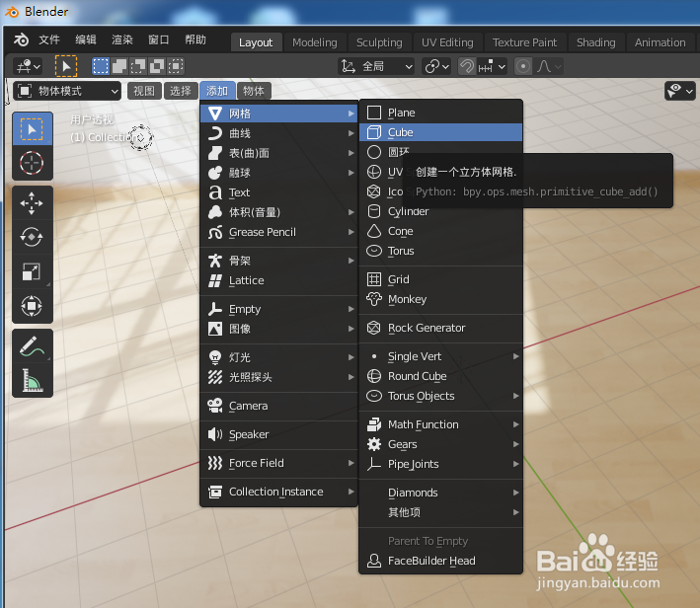Switch to the Modeling workspace tab

click(315, 42)
